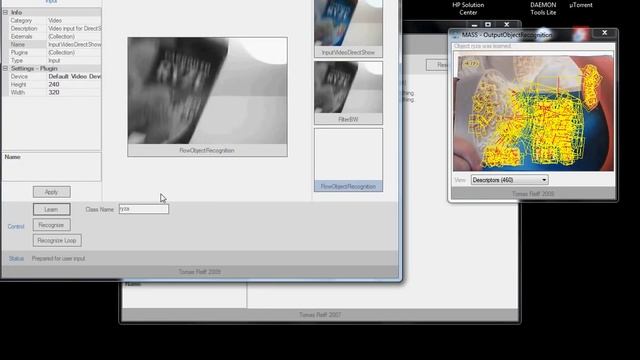Click 'Prepared for user input' status text
This screenshot has height=360, width=640.
tap(58, 259)
